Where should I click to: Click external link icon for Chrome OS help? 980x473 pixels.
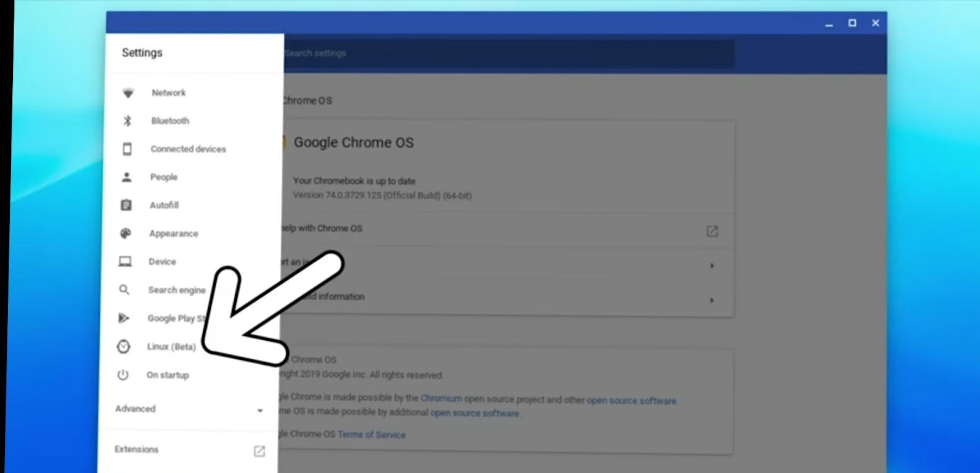(712, 231)
